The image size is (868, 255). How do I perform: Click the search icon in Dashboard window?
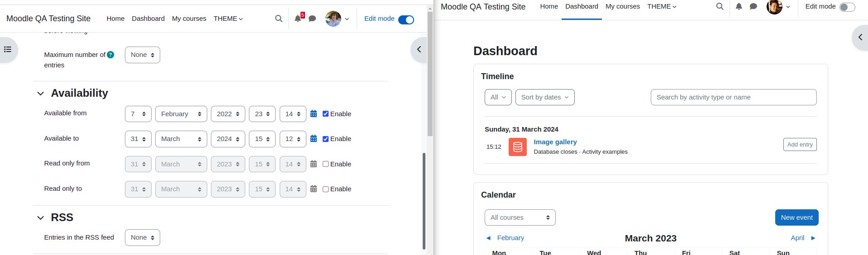point(720,6)
